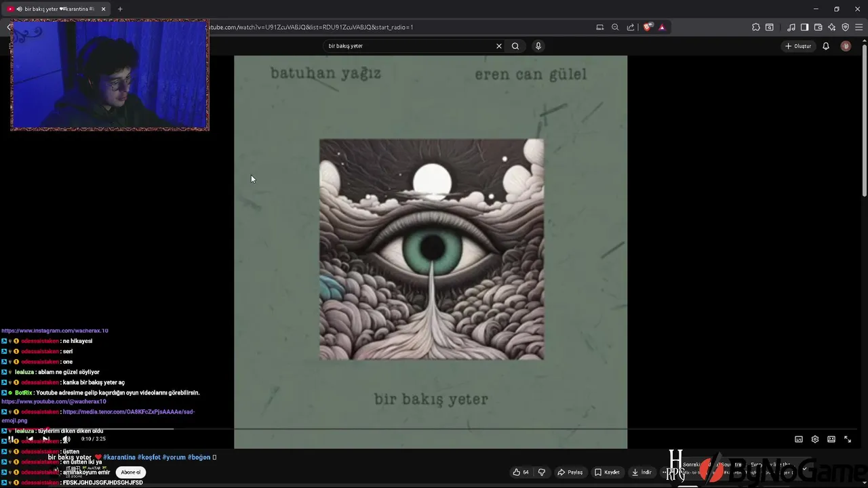
Task: Open the VPN shield icon
Action: point(846,27)
